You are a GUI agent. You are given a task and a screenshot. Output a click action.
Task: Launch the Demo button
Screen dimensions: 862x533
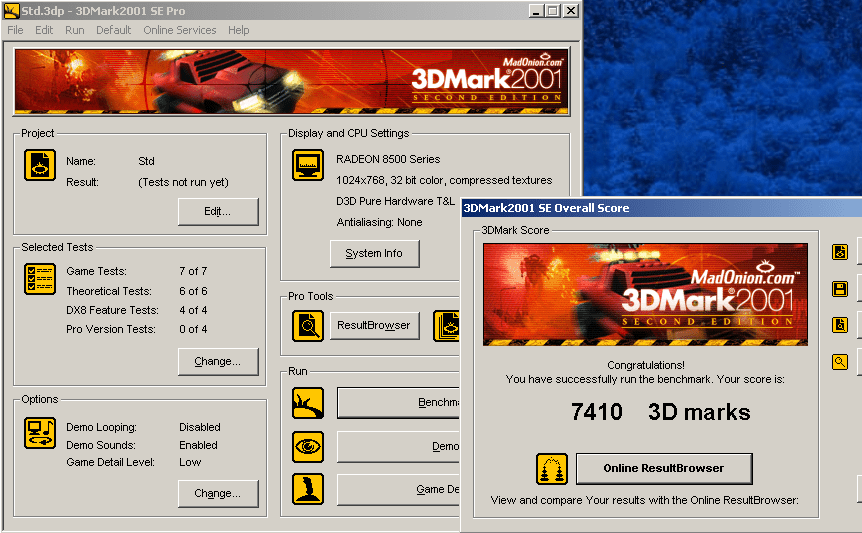[398, 446]
